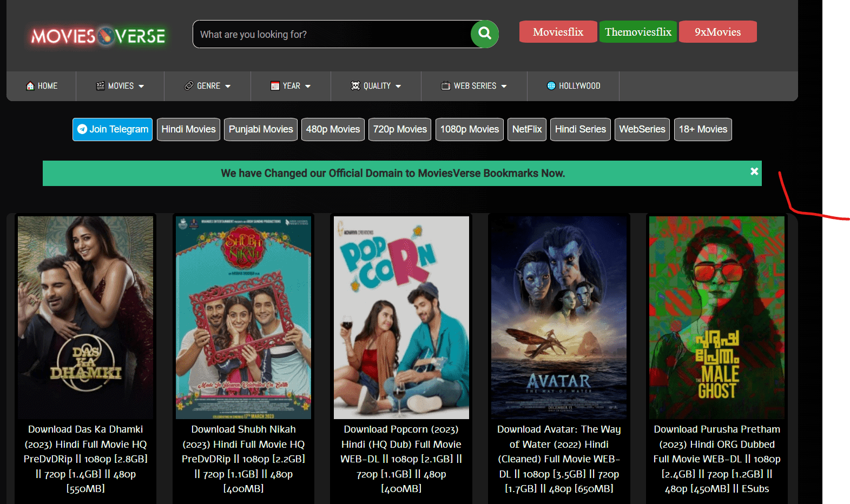Open the Download Purusha Pretham title link

(717, 459)
